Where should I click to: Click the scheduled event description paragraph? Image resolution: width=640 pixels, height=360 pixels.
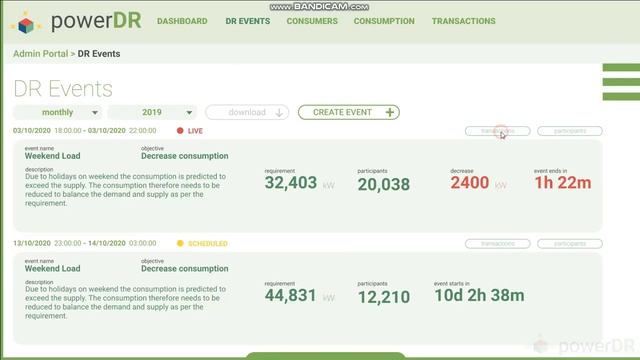[x=125, y=302]
